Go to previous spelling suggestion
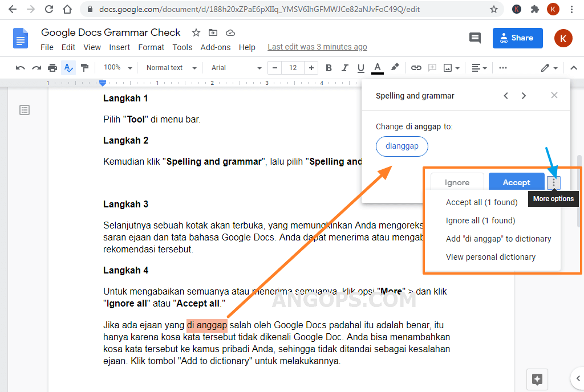 [x=506, y=96]
